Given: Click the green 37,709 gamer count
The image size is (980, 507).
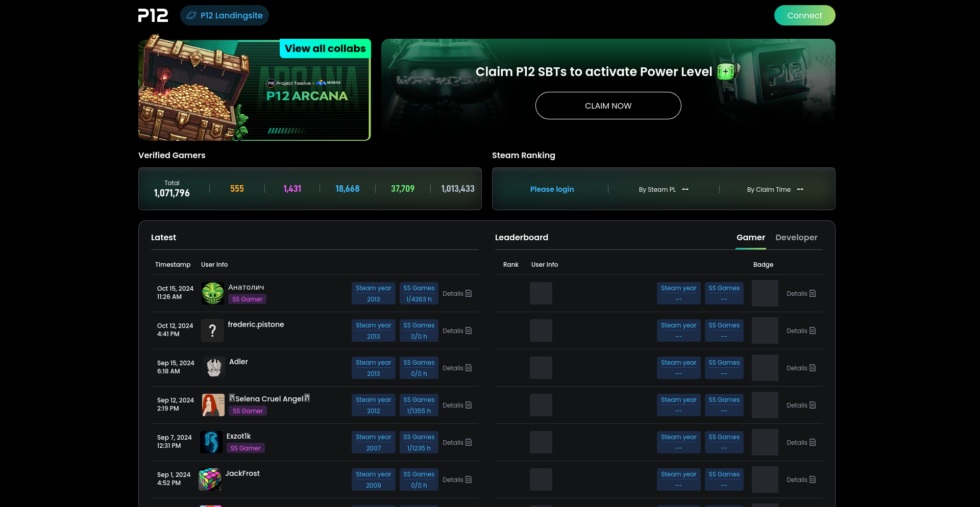Looking at the screenshot, I should 403,189.
